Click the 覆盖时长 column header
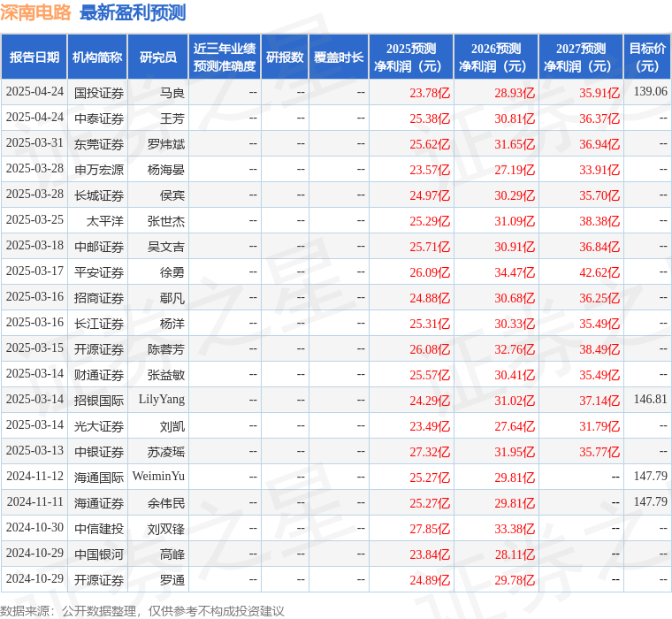The height and width of the screenshot is (619, 672). (x=339, y=57)
